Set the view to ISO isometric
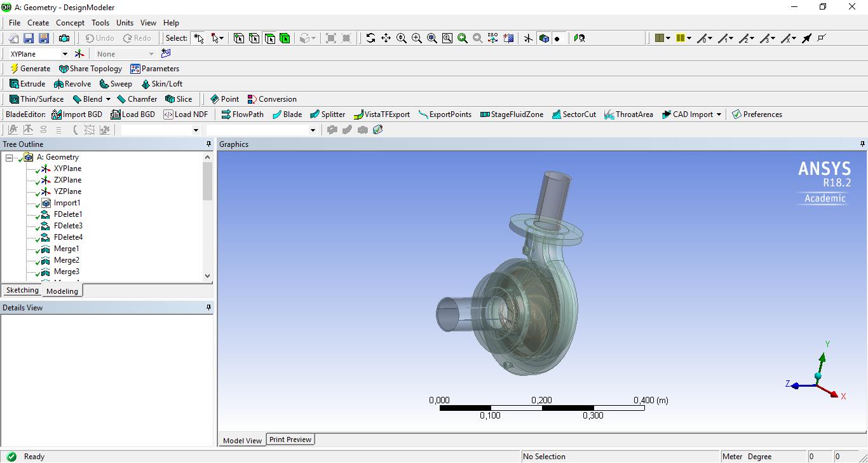 493,38
